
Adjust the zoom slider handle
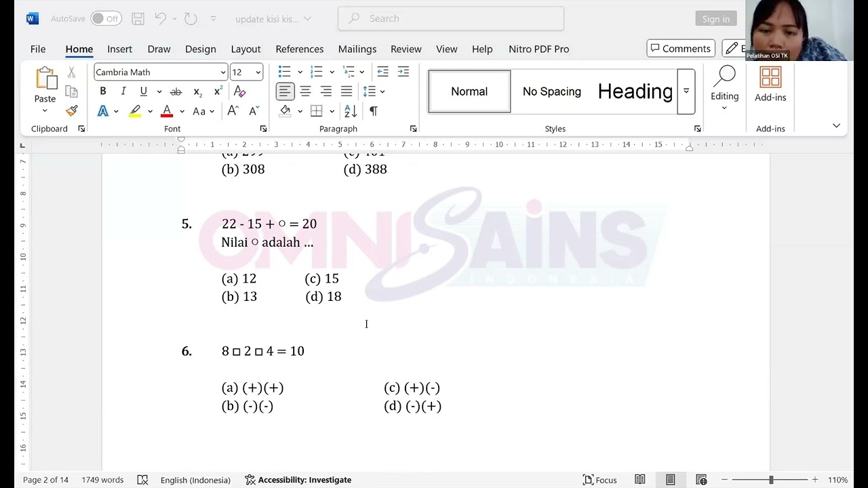[771, 480]
